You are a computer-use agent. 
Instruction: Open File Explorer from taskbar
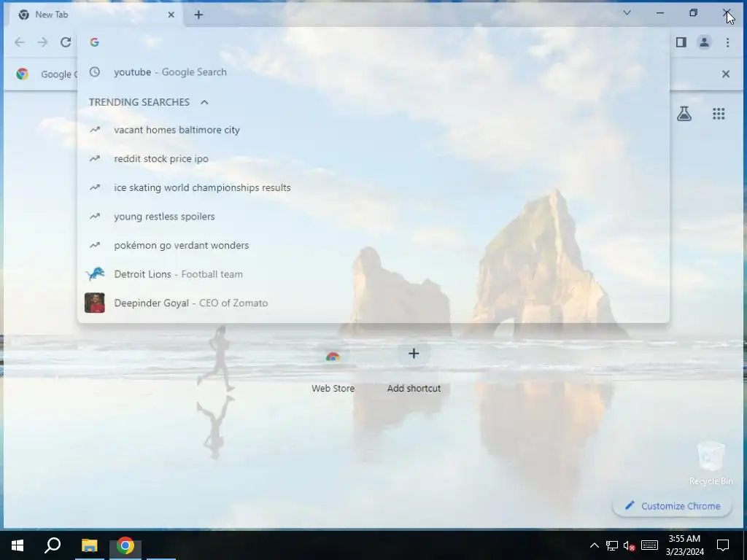pyautogui.click(x=89, y=545)
